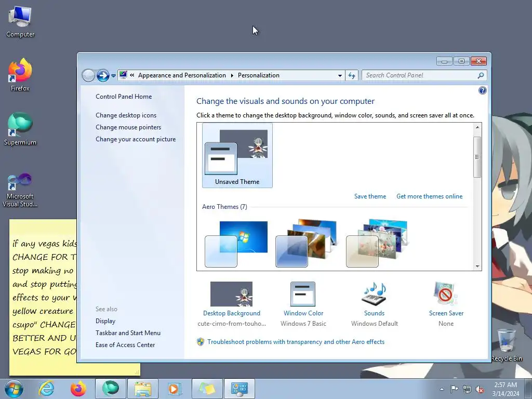Open the Computer desktop icon
The height and width of the screenshot is (399, 532).
click(20, 22)
